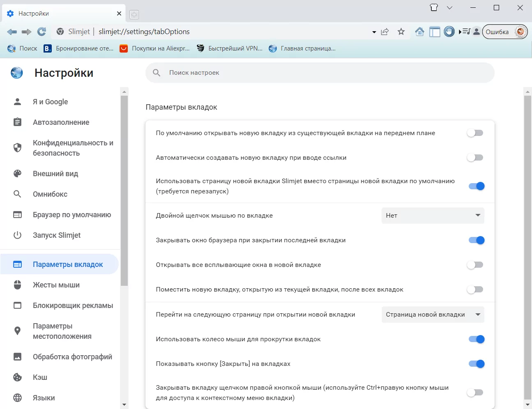Disable showing the Закрыть button on tabs
This screenshot has height=409, width=532.
[x=477, y=364]
